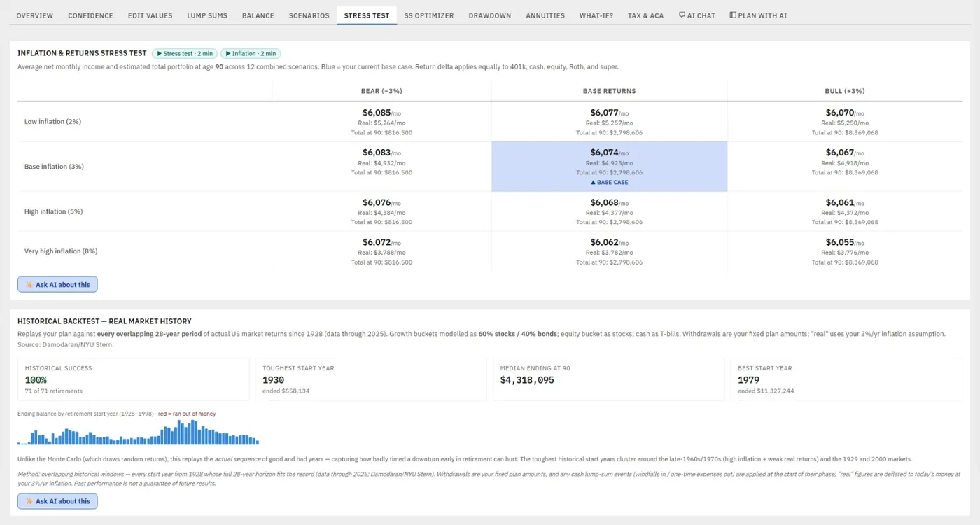
Task: Click the Inflation & Returns Stress Test heading
Action: click(82, 53)
